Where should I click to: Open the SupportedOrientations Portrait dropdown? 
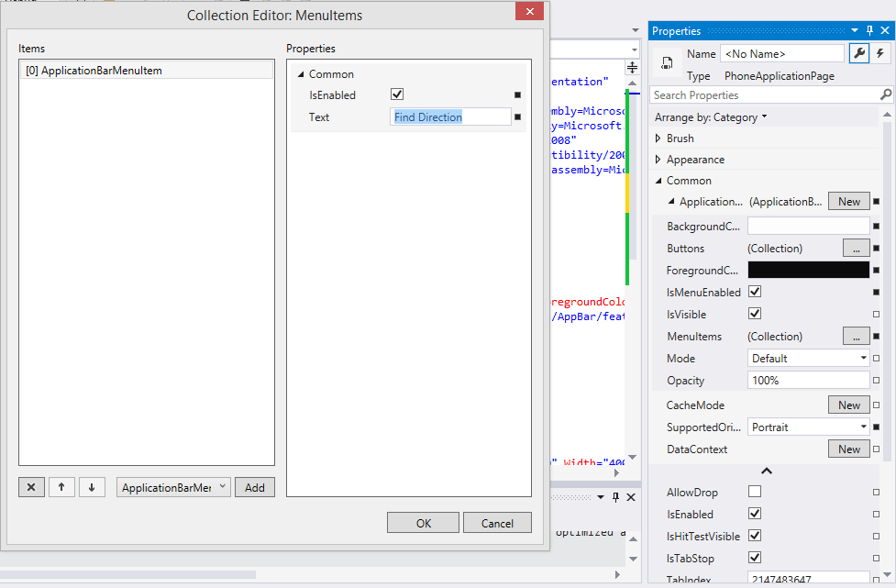808,427
